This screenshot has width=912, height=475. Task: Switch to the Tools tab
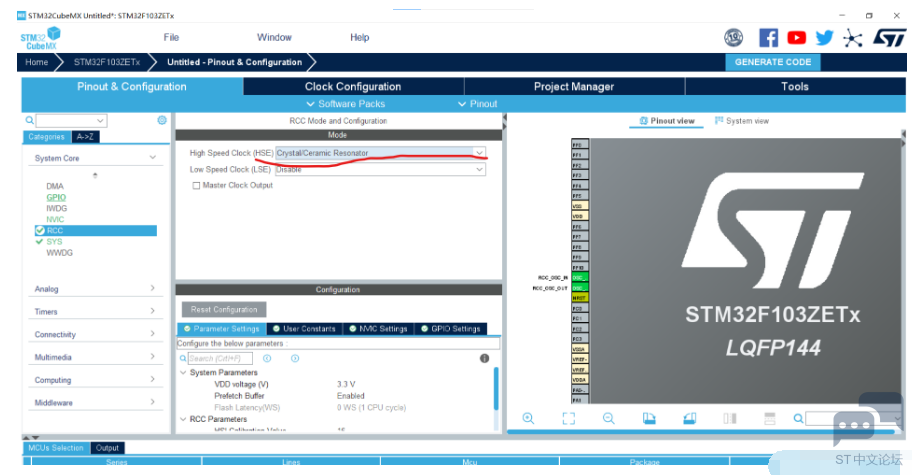tap(795, 86)
